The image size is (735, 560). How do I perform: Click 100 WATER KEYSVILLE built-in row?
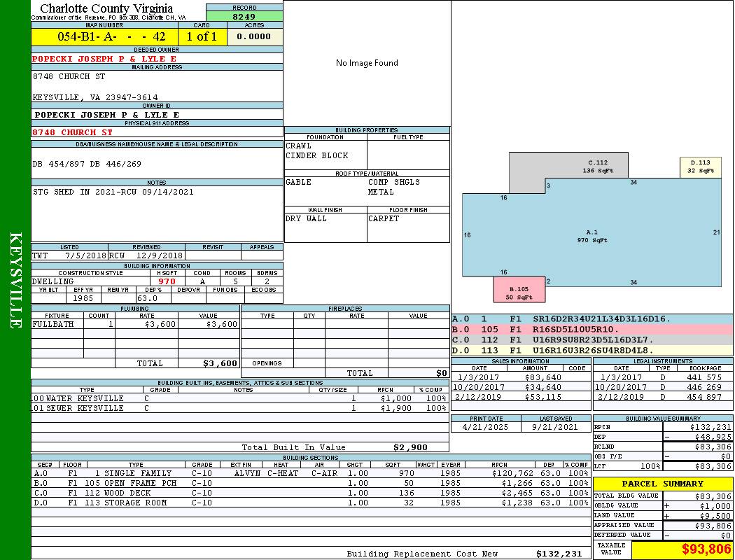point(240,398)
